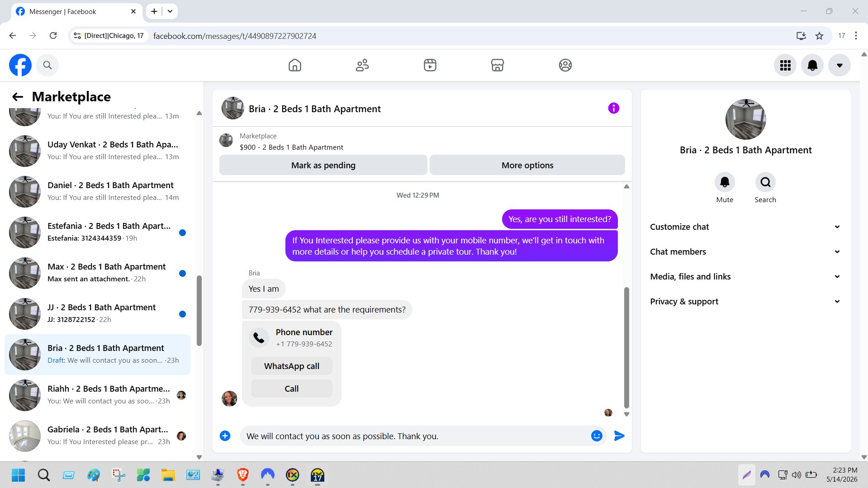Viewport: 868px width, 488px height.
Task: Navigate back in the browser
Action: click(13, 36)
